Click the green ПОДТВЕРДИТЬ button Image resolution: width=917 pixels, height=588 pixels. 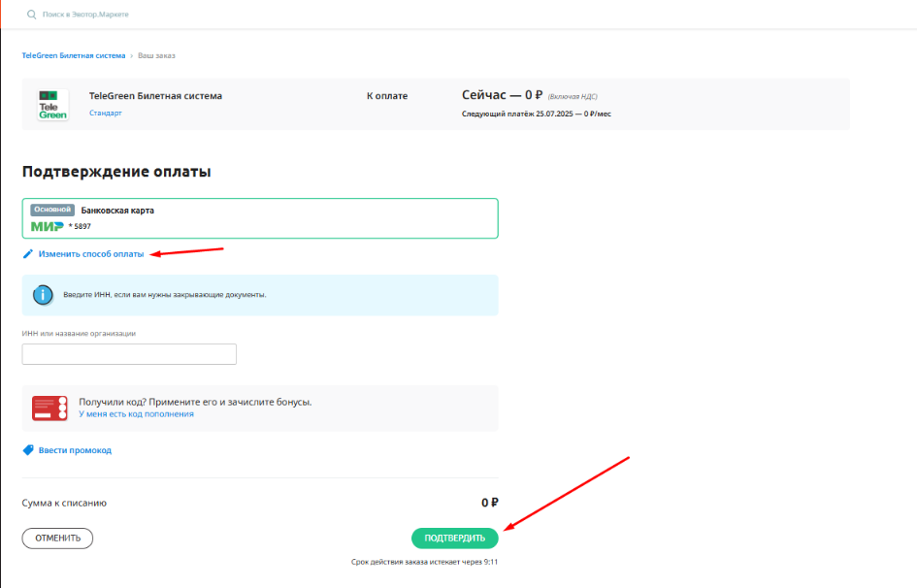(455, 539)
